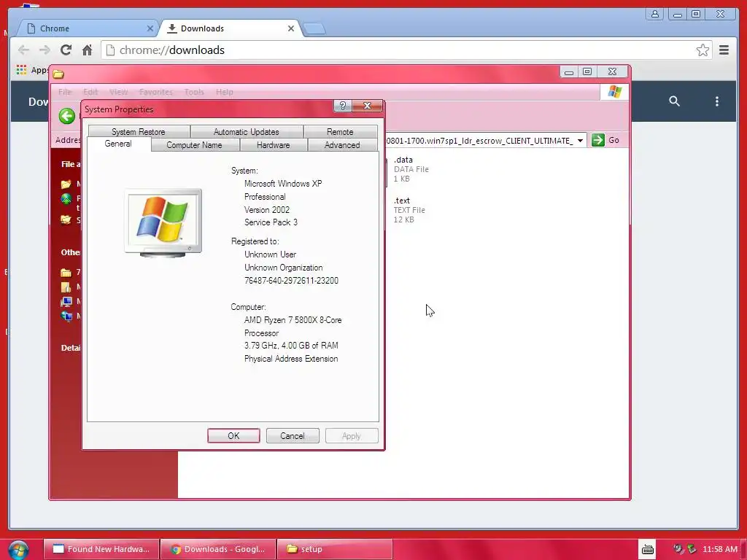Click the green Go arrow icon

[x=598, y=140]
